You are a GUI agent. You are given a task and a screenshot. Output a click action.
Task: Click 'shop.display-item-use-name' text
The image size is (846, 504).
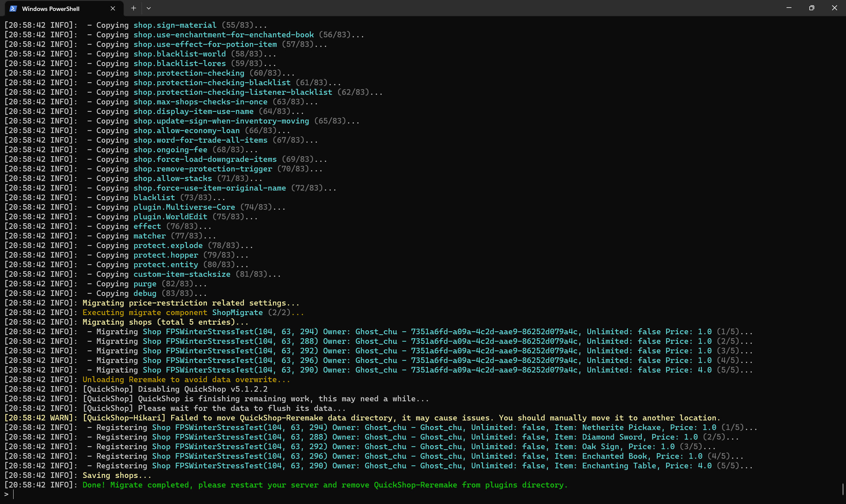click(x=194, y=111)
